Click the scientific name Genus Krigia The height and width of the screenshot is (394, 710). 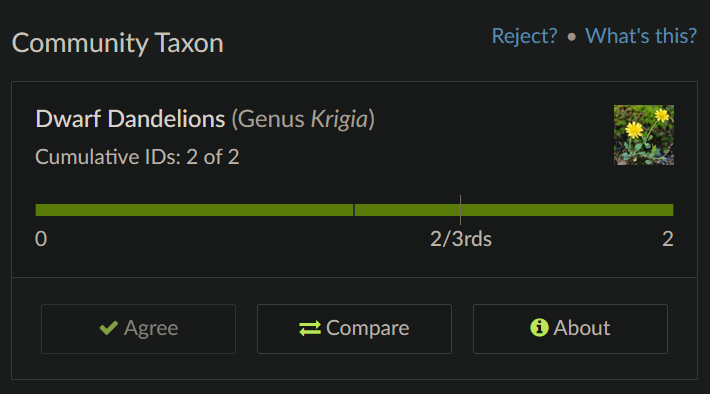[x=303, y=119]
